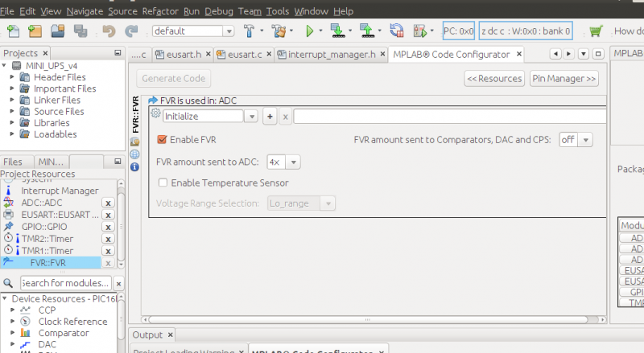Click the Build Project hammer icon

pyautogui.click(x=250, y=31)
